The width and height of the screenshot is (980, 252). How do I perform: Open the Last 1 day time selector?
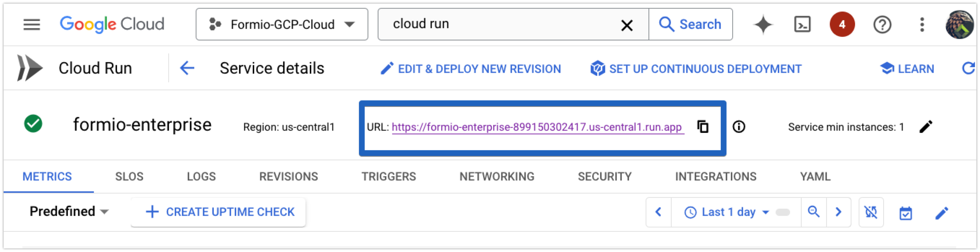coord(736,212)
